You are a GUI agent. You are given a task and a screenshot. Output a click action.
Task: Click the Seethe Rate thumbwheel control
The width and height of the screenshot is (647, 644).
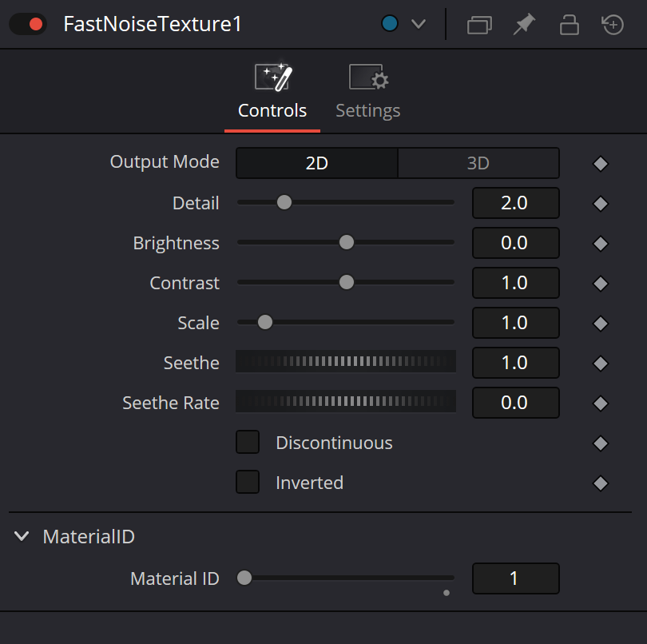(x=346, y=401)
